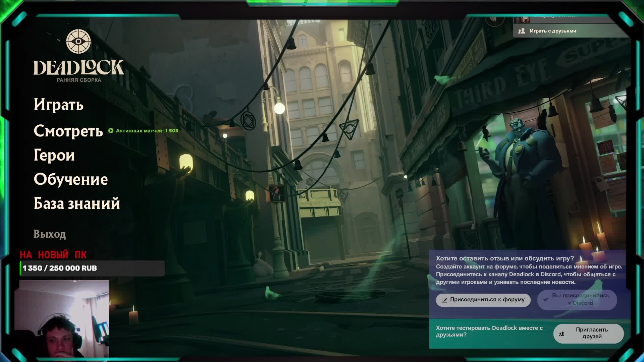The height and width of the screenshot is (362, 644).
Task: Click the external-link icon on the forum button
Action: [x=444, y=300]
